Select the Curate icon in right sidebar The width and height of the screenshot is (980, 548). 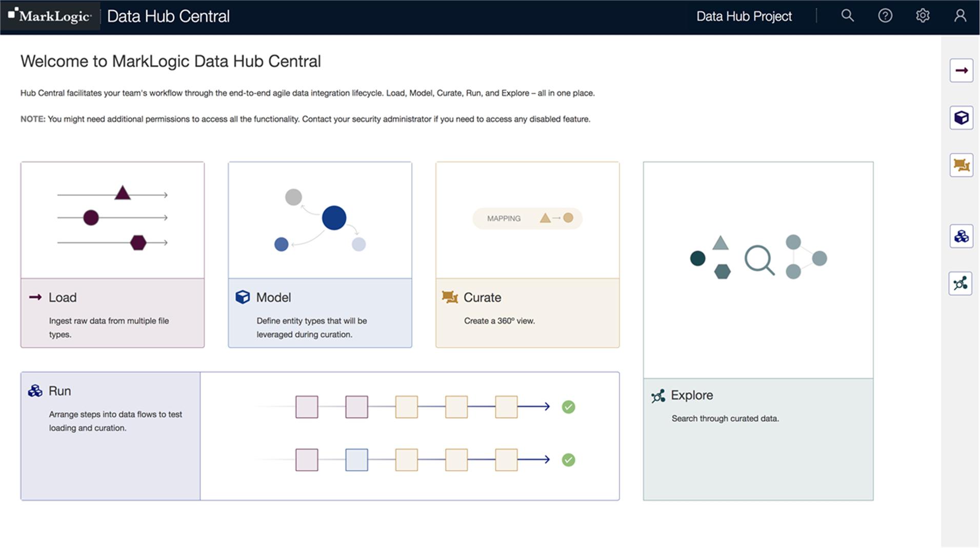(963, 166)
